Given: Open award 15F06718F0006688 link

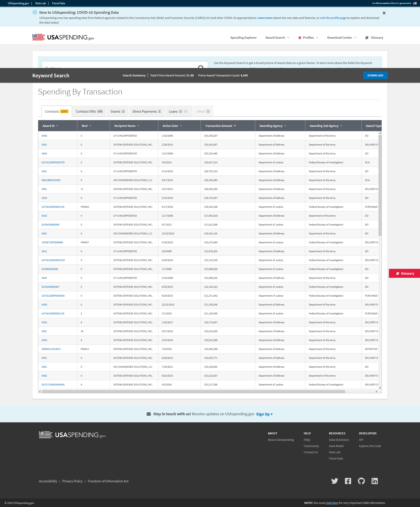Looking at the screenshot, I should (x=52, y=242).
